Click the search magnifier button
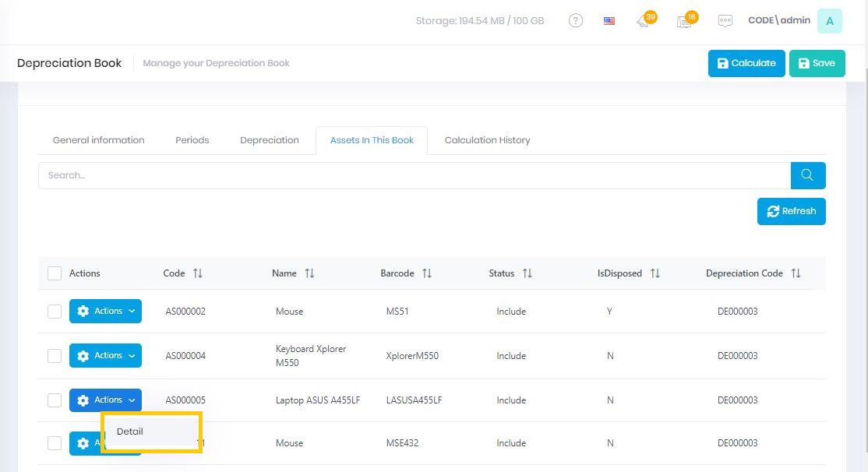 point(808,175)
